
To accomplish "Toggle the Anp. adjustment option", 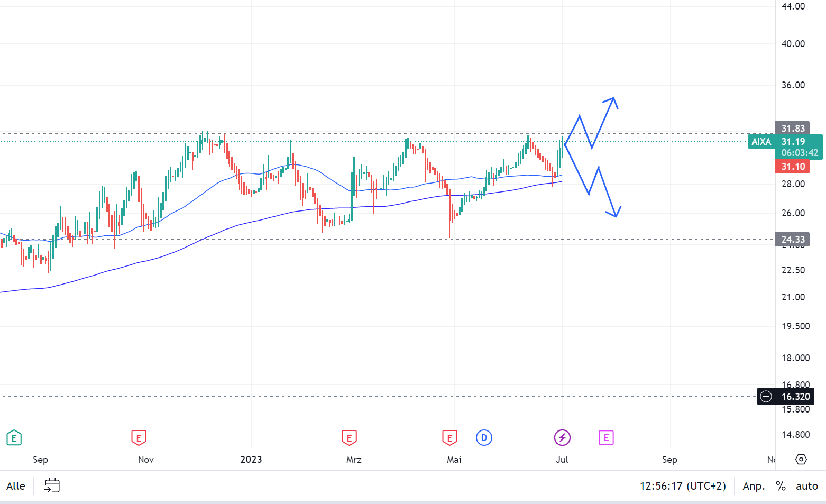I will (754, 486).
